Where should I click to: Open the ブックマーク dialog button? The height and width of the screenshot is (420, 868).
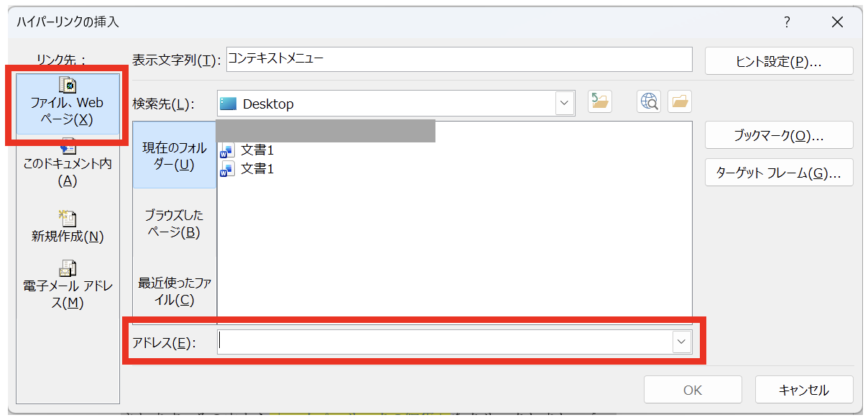[x=778, y=135]
